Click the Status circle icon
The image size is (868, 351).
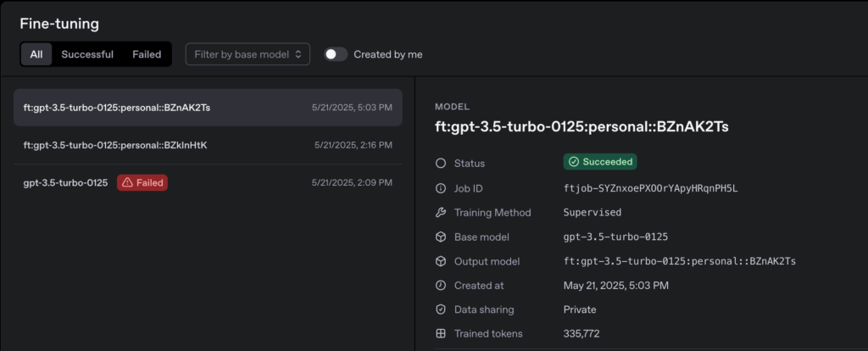tap(440, 163)
